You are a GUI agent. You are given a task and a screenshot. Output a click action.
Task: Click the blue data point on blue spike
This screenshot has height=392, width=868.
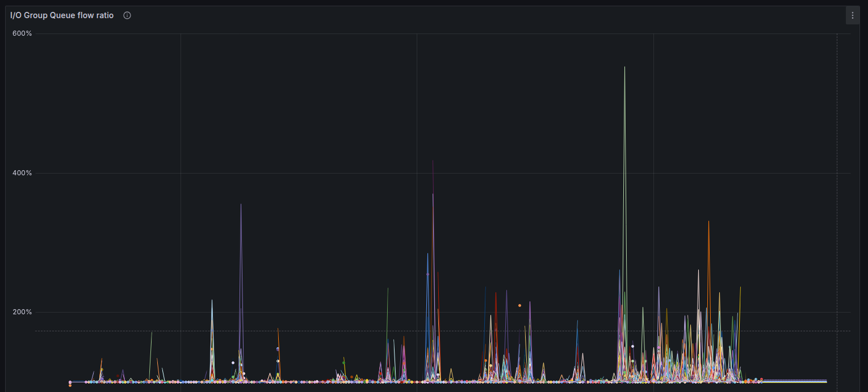coord(427,274)
